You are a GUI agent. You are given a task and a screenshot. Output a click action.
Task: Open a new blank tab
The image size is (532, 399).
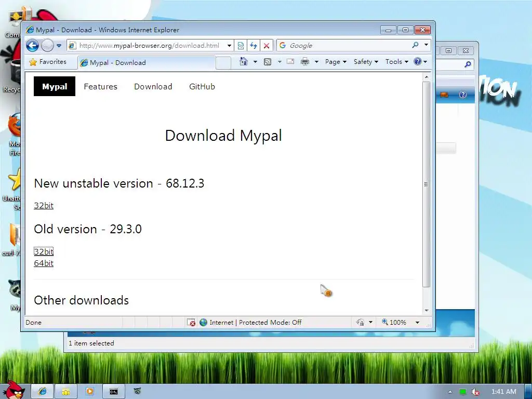pos(223,63)
